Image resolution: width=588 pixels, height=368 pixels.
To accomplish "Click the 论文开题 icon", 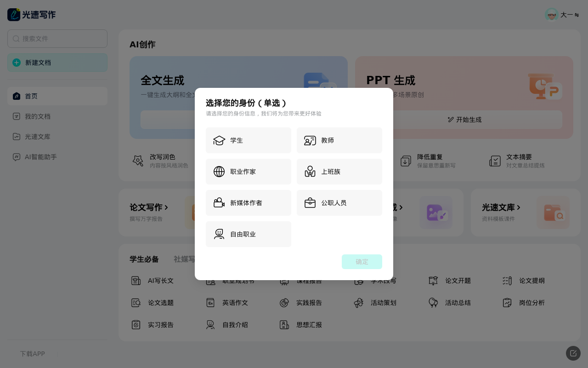I will [x=433, y=281].
